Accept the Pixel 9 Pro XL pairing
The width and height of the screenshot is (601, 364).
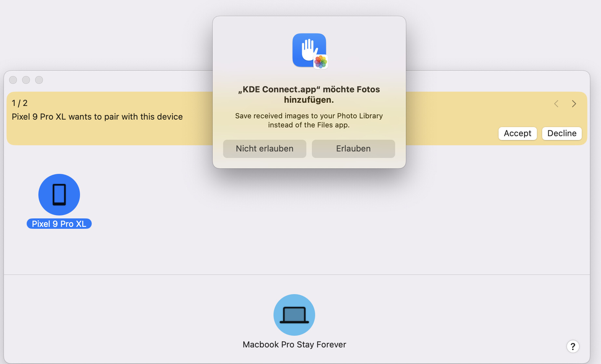[x=517, y=134]
